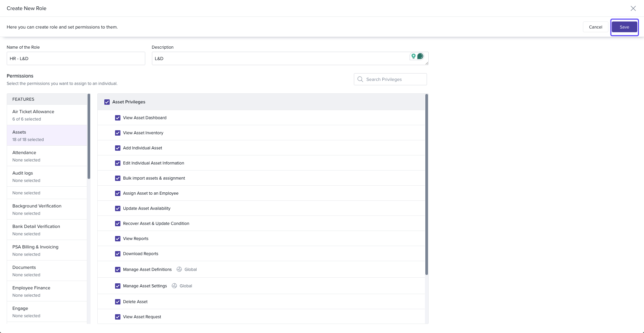
Task: Click the globe icon beside Manage Asset Definitions
Action: pyautogui.click(x=179, y=269)
